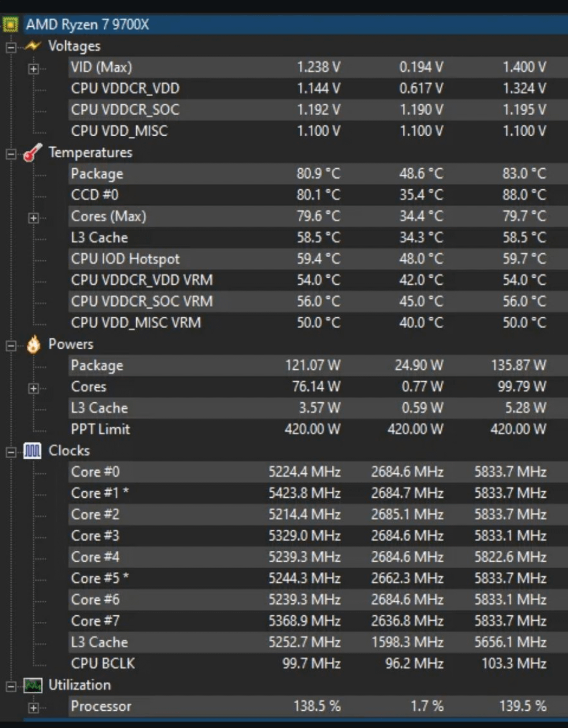
Task: Click the Powers flame icon
Action: click(33, 344)
